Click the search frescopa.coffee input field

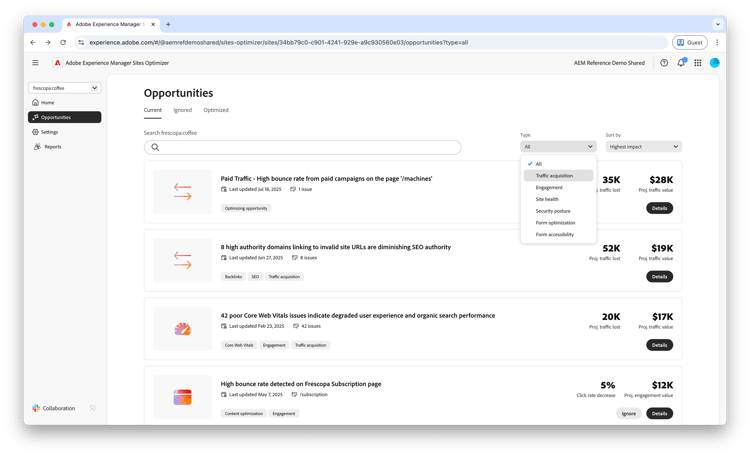[x=303, y=147]
